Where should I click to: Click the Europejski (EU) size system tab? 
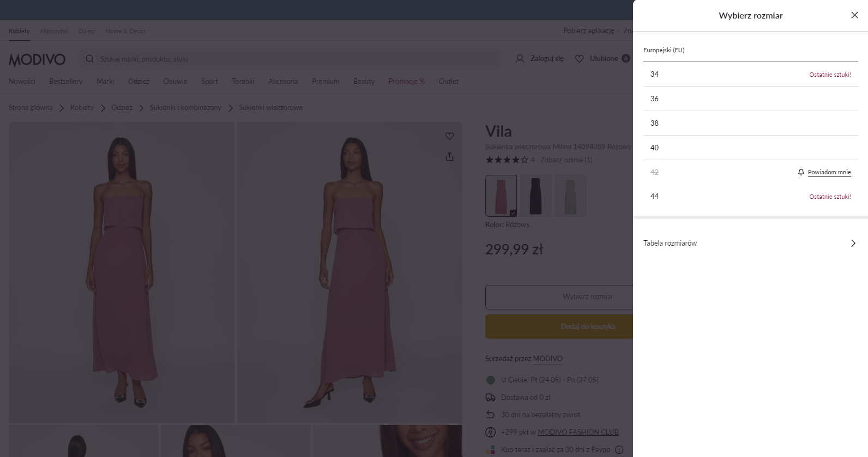[664, 50]
